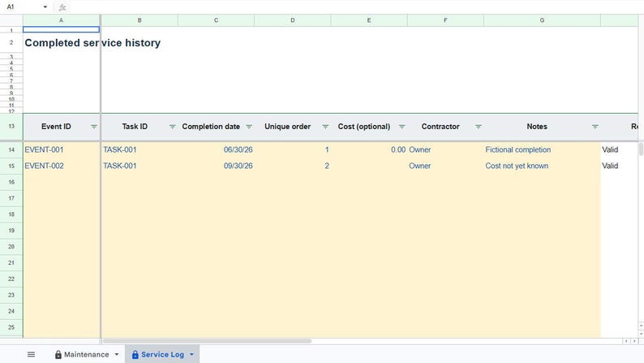Select cell EVENT-002
This screenshot has height=363, width=644.
(x=61, y=166)
